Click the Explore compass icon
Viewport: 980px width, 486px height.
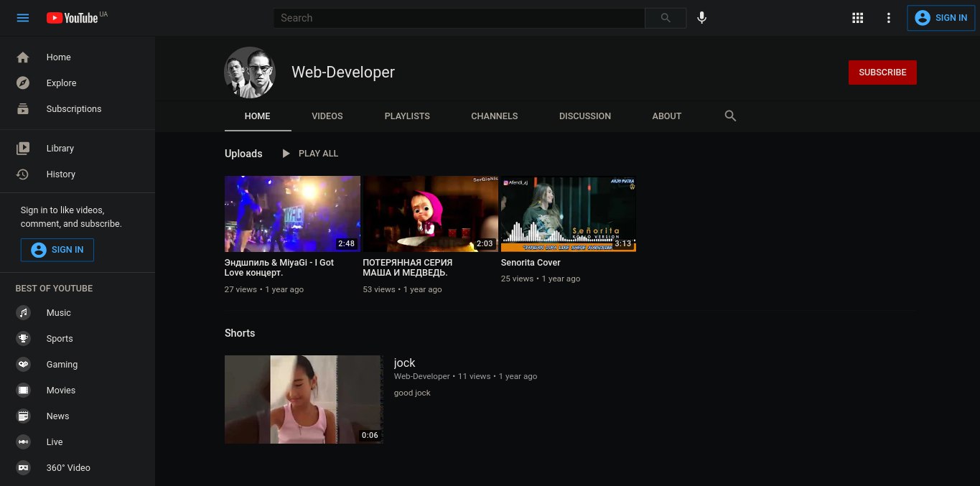click(23, 83)
